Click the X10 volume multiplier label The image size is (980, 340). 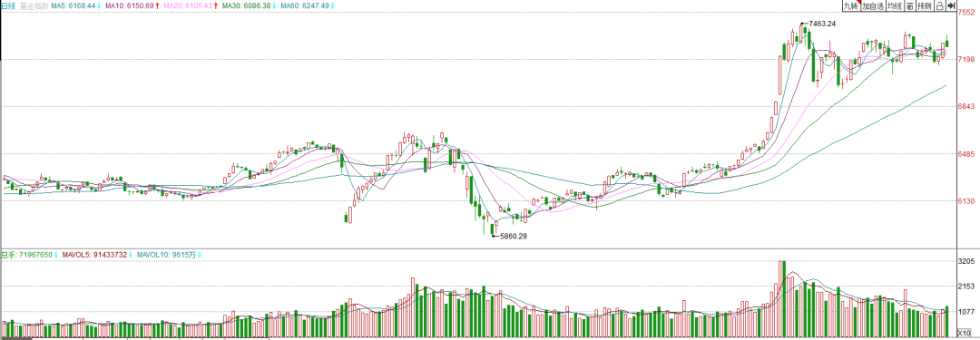(x=964, y=333)
